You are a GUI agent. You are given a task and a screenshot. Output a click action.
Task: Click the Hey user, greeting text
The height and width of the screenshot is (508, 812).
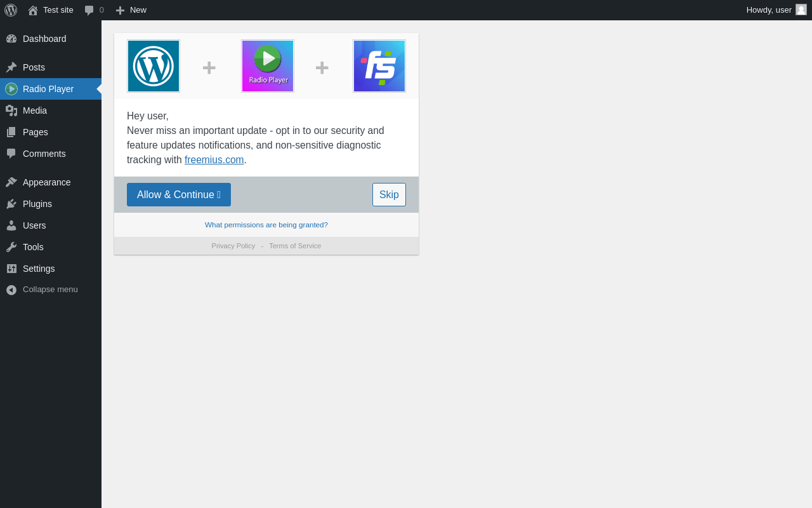pyautogui.click(x=148, y=116)
